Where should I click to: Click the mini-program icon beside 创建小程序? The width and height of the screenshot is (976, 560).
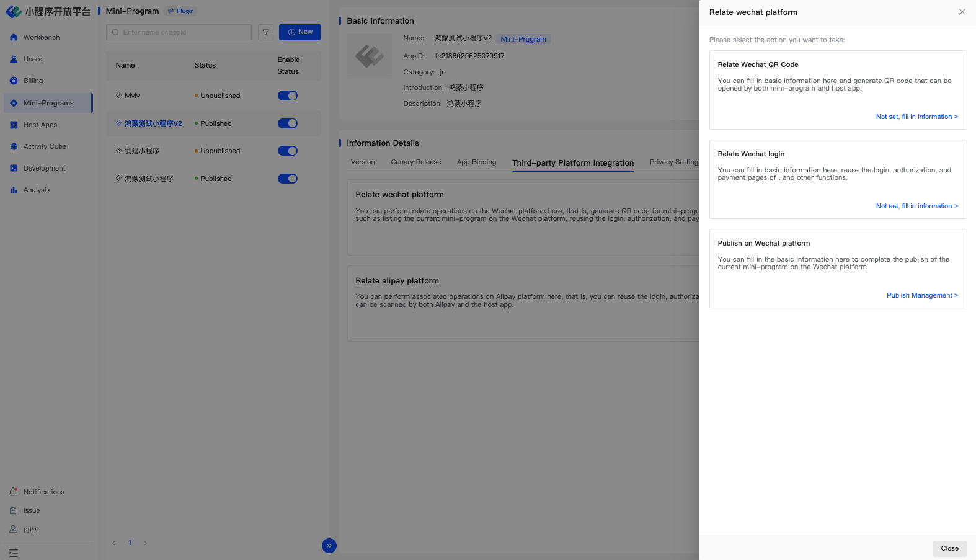point(118,150)
